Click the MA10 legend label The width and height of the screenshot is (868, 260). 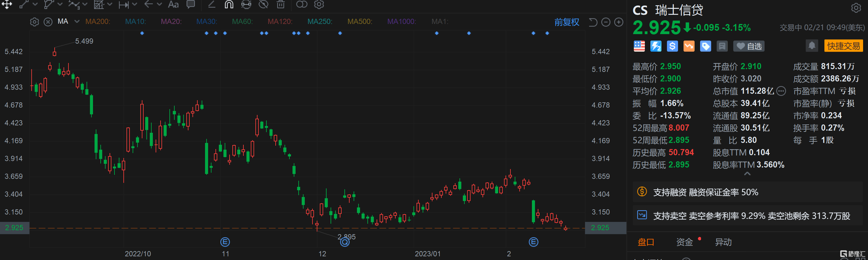135,22
